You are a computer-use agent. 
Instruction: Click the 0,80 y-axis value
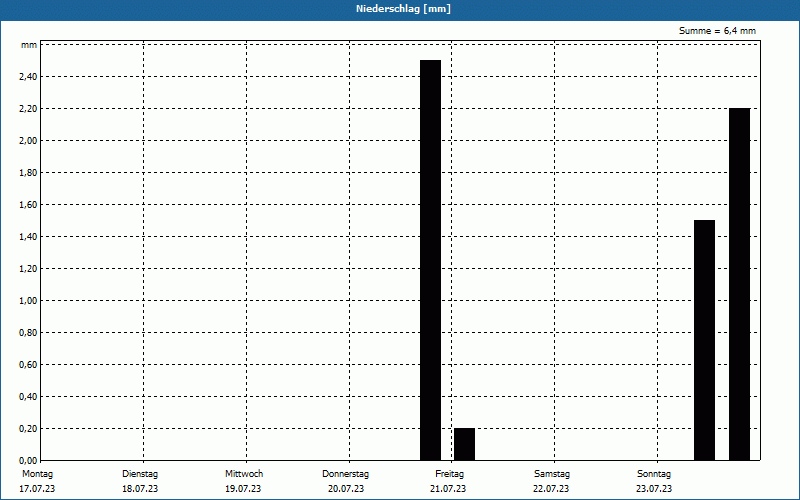coord(28,333)
